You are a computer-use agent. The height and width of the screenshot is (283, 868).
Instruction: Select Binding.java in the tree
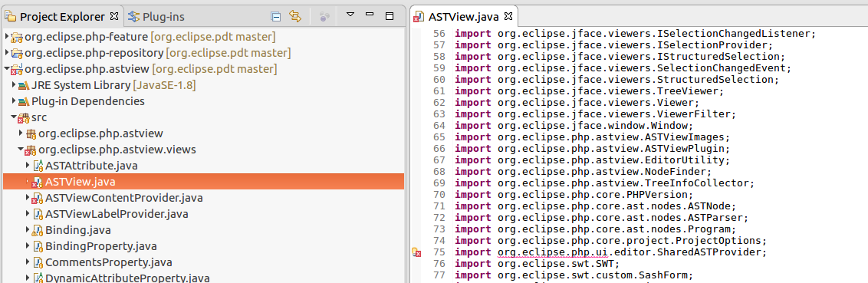78,230
